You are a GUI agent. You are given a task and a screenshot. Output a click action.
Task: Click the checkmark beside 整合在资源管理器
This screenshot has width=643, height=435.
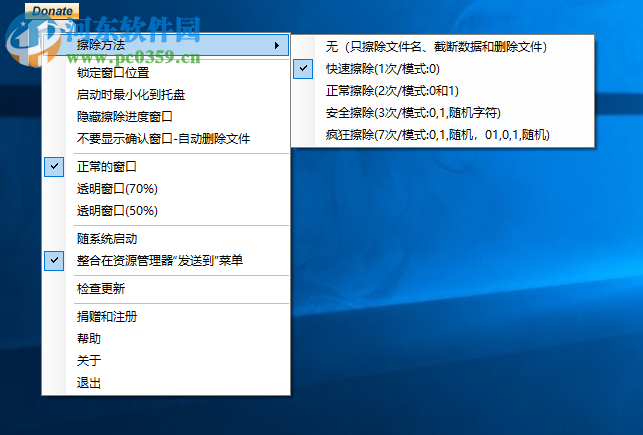[x=54, y=261]
